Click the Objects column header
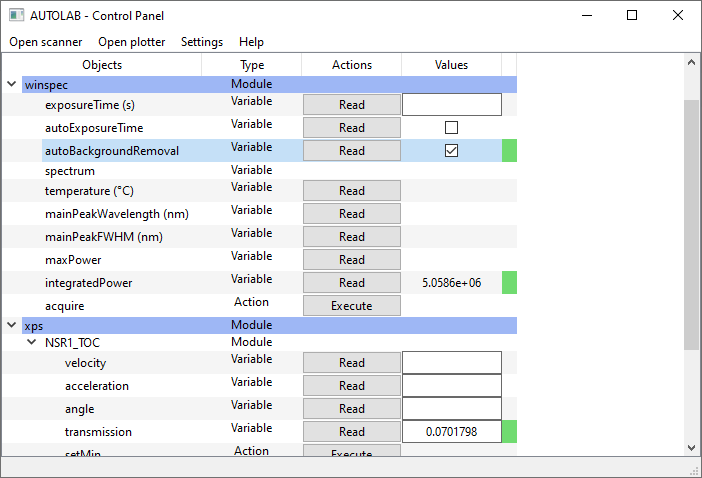This screenshot has height=478, width=702. click(x=102, y=65)
